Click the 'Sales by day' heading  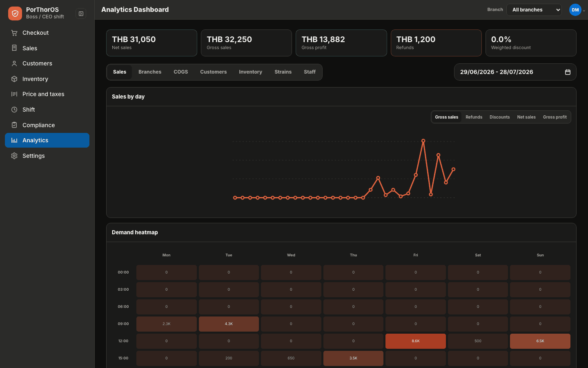tap(128, 96)
